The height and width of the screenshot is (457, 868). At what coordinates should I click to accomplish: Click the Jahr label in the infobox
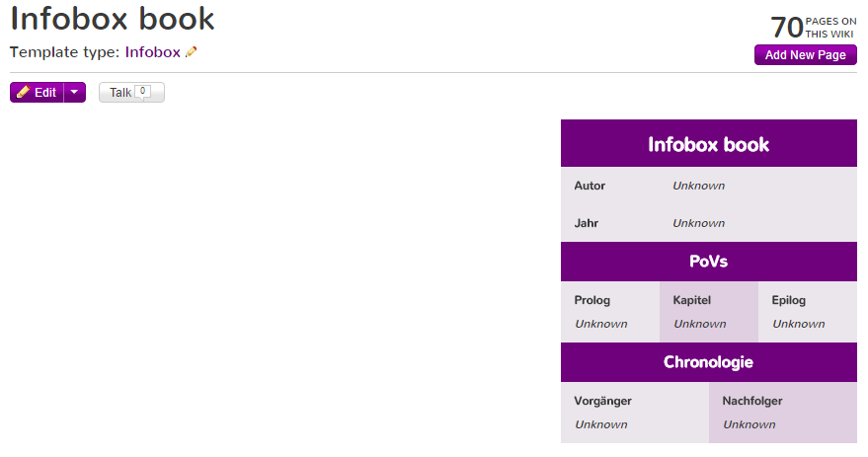tap(587, 223)
